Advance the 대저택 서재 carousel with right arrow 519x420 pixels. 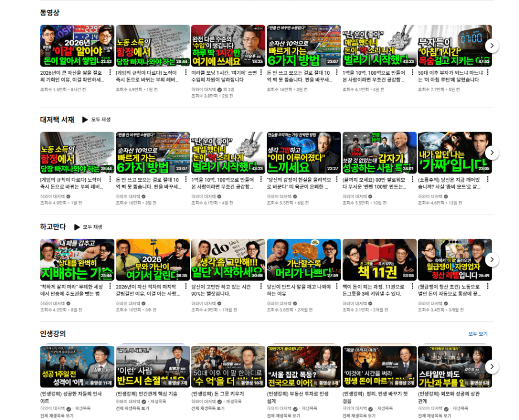[x=492, y=153]
